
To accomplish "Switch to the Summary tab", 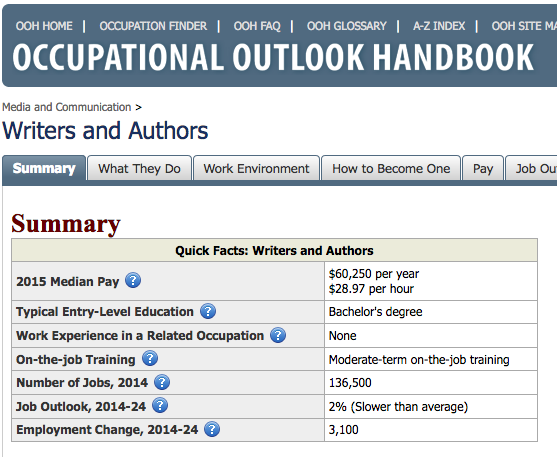I will point(44,168).
